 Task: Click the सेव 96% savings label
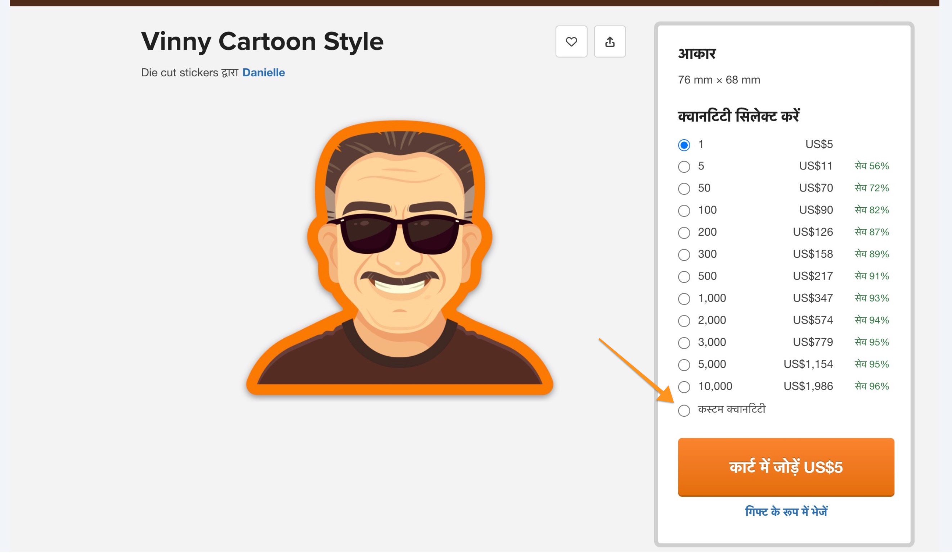[872, 386]
